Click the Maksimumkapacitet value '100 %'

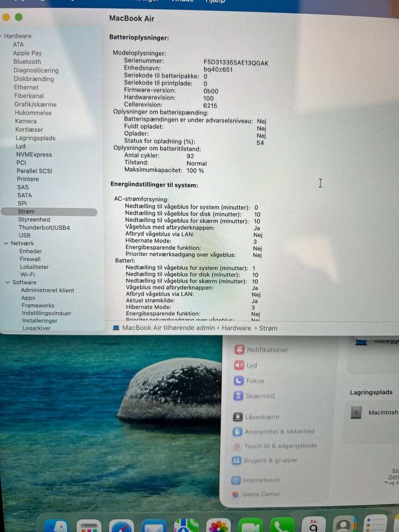coord(195,170)
